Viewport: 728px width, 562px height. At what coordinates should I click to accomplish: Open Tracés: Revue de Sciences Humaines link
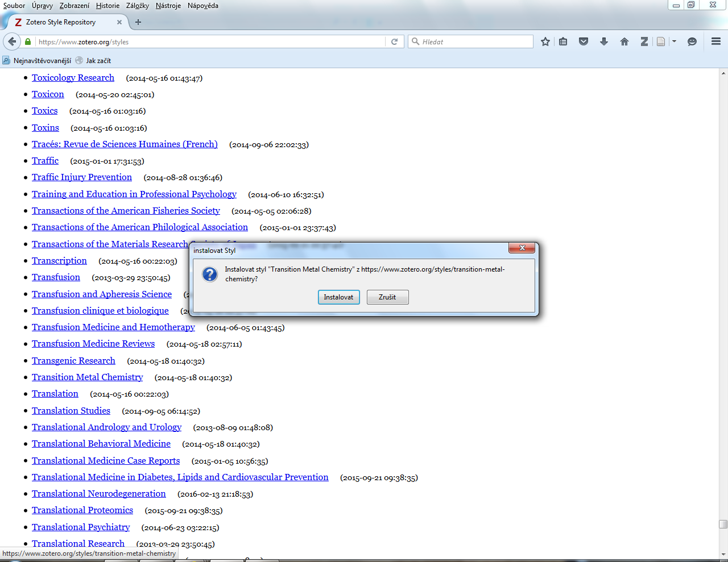[x=125, y=144]
